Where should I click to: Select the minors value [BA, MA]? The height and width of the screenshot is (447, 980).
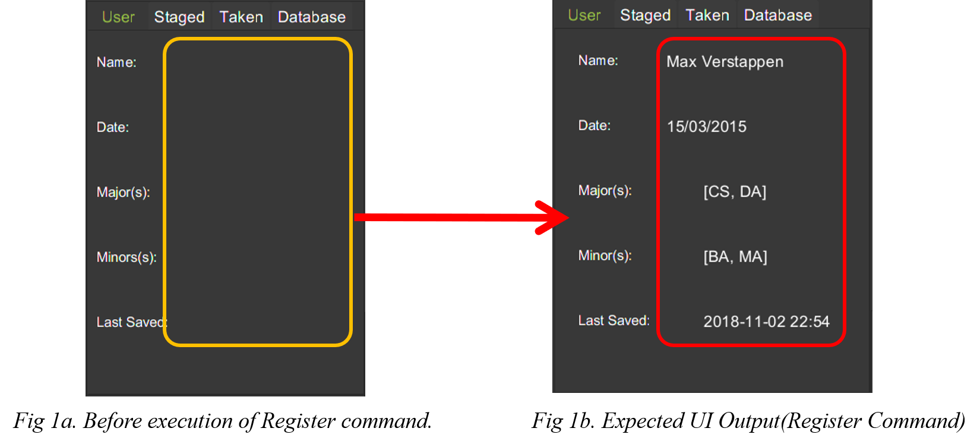click(736, 257)
